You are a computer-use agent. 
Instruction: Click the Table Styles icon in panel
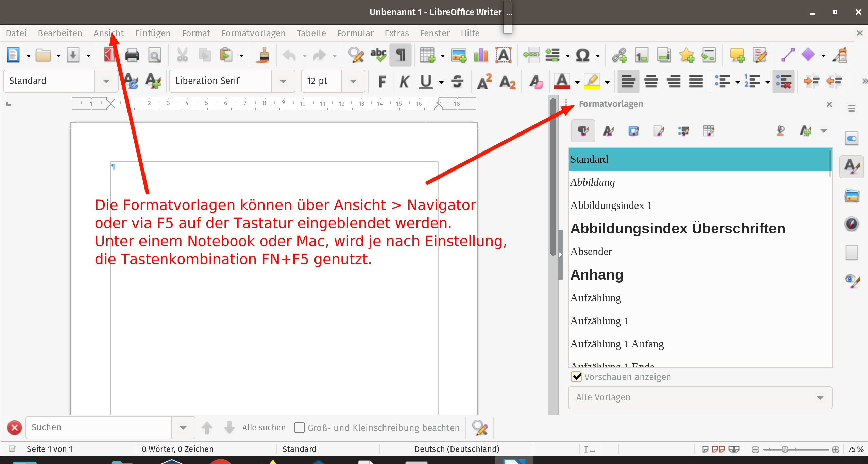coord(709,131)
